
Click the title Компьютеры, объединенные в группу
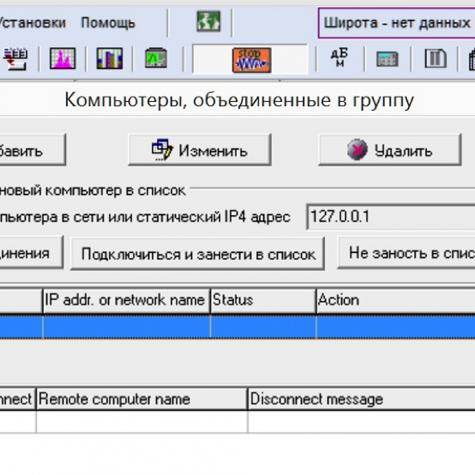pos(239,100)
